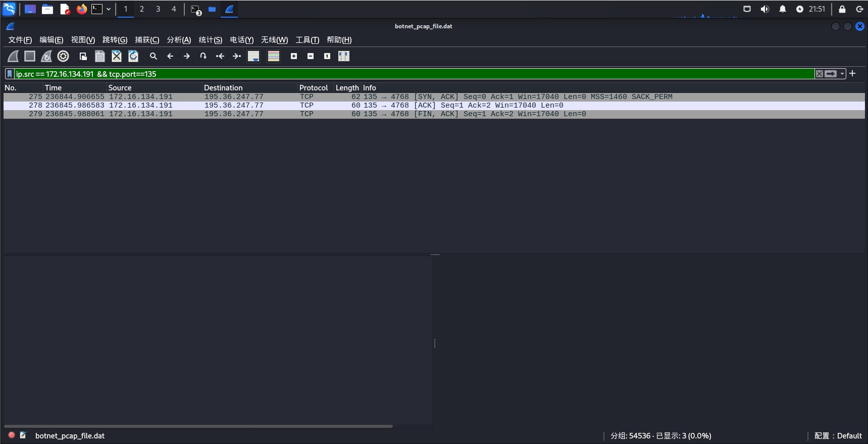This screenshot has width=868, height=444.
Task: Click the horizontal scrollbar of the details pane
Action: click(198, 426)
